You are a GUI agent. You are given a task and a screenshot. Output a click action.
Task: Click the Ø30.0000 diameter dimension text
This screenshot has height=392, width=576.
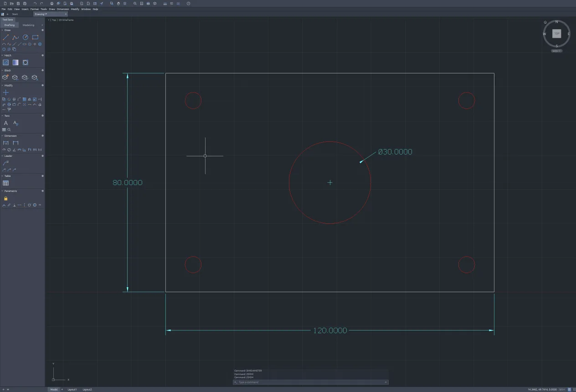coord(395,152)
